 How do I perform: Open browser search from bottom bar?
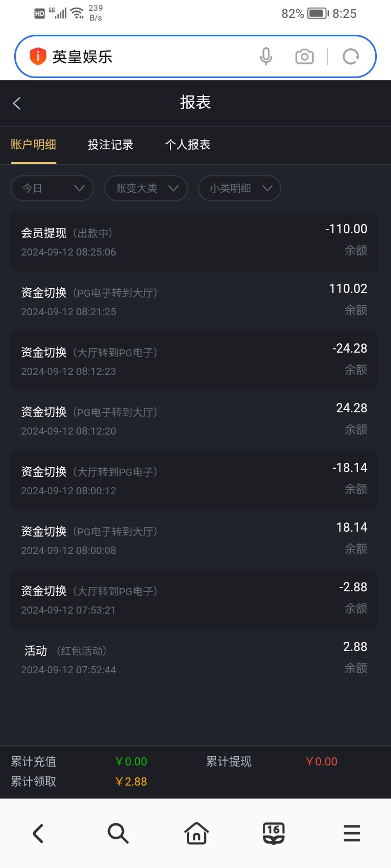coord(118,833)
